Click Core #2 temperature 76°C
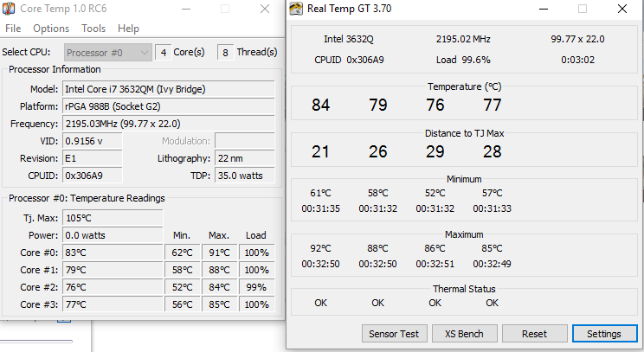 click(x=113, y=287)
